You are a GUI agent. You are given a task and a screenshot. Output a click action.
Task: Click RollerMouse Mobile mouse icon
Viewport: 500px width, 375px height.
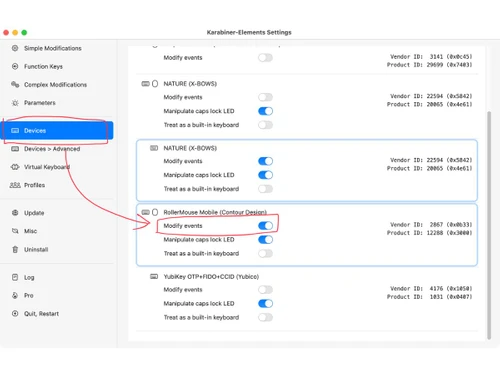155,212
